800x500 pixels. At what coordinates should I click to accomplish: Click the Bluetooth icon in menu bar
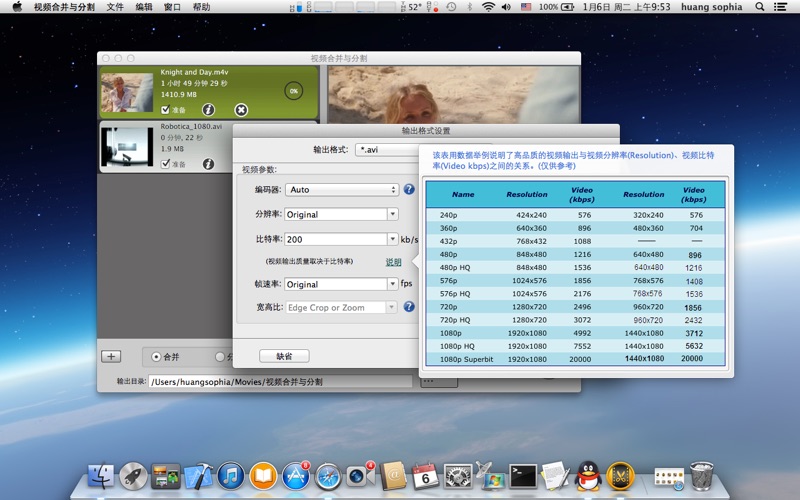(x=470, y=7)
